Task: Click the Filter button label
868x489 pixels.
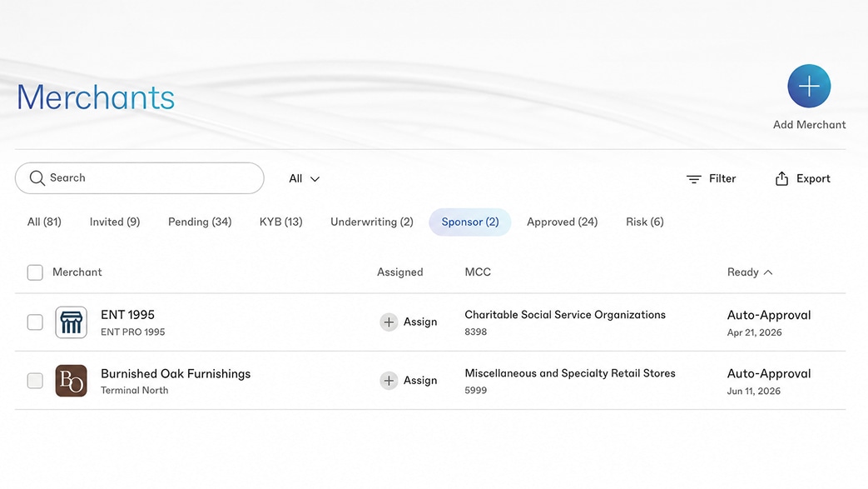Action: point(722,178)
